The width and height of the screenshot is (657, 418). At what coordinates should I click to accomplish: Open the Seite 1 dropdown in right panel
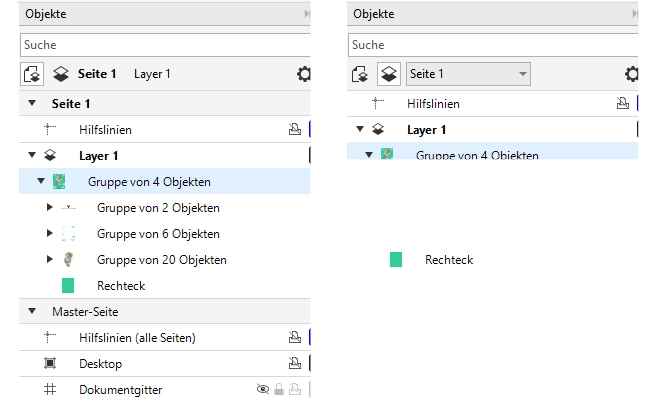(468, 74)
